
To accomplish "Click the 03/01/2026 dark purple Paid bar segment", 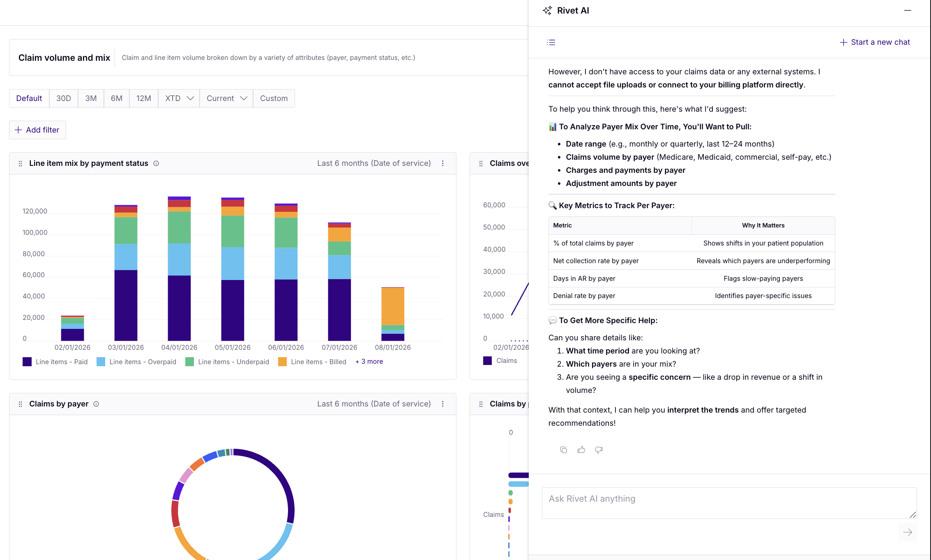I will click(126, 305).
